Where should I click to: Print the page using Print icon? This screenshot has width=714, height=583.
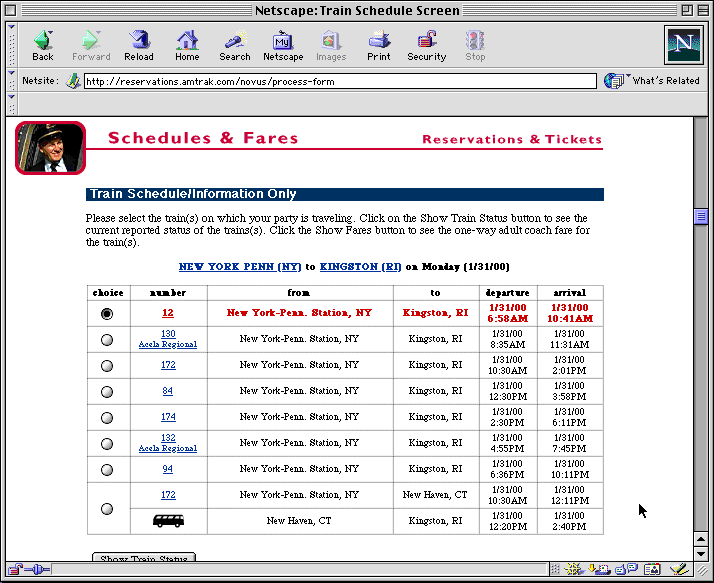379,44
